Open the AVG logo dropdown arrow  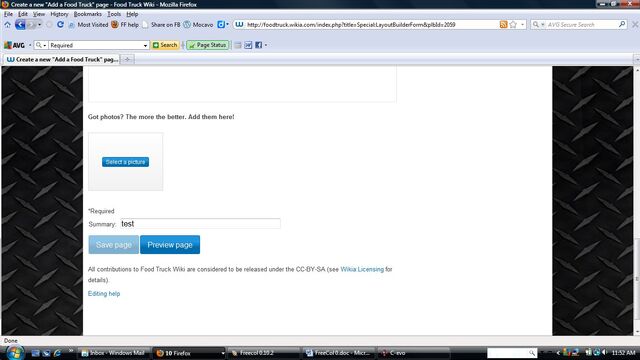coord(30,45)
